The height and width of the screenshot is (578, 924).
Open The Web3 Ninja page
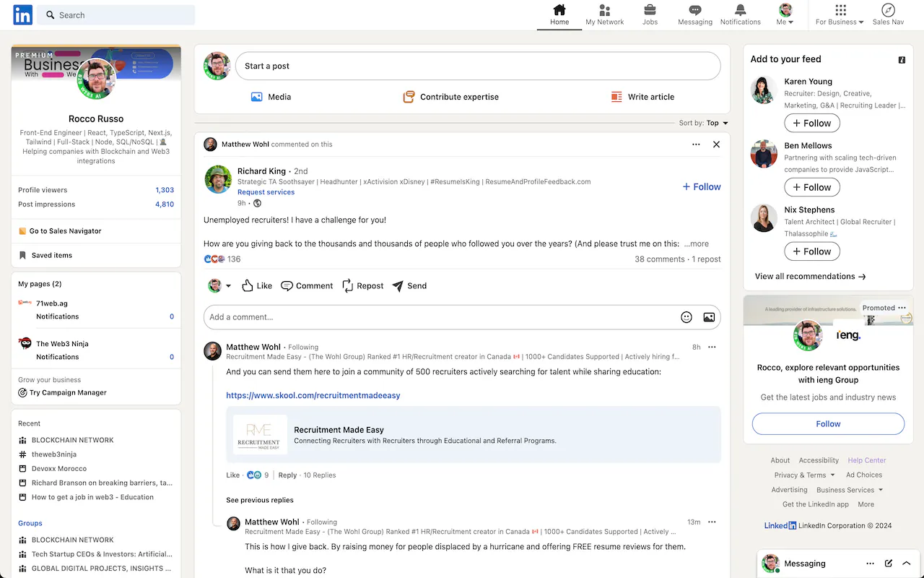[62, 344]
